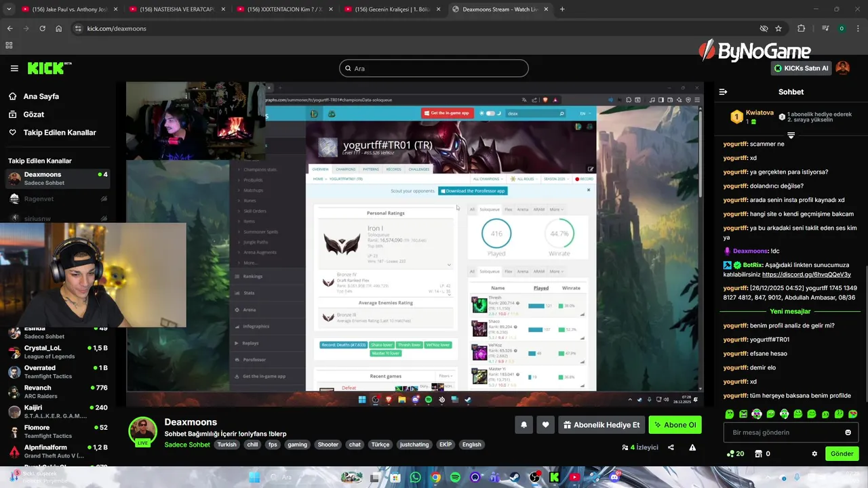Click the justchating tag
The image size is (868, 488).
pos(414,445)
